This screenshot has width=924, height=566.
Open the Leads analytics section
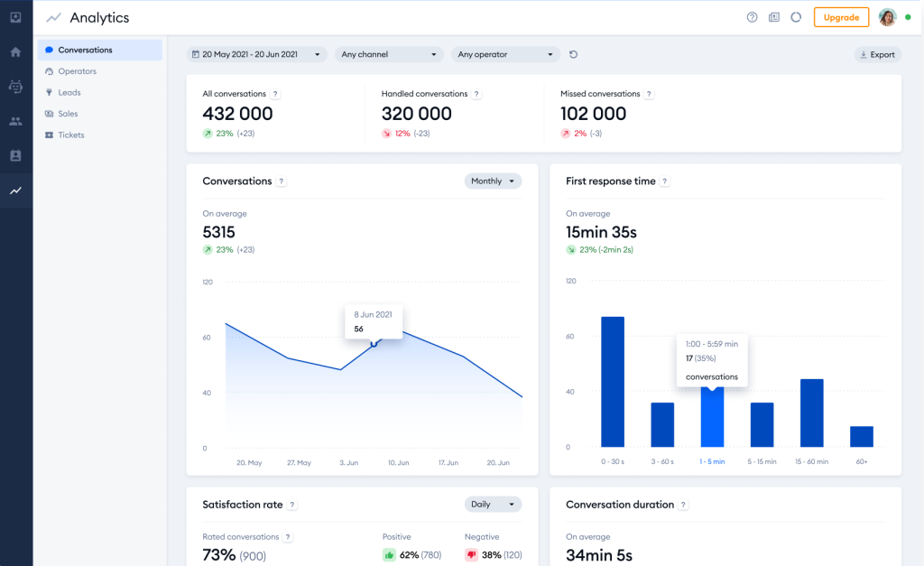pyautogui.click(x=69, y=93)
